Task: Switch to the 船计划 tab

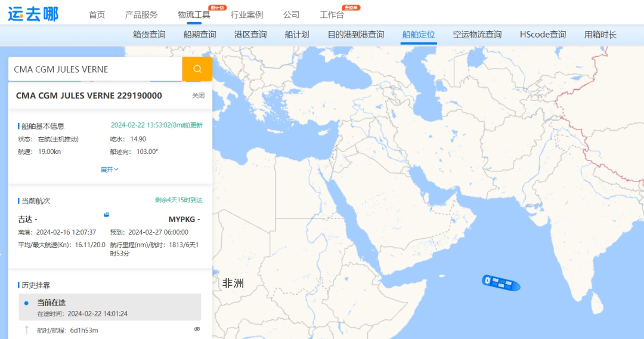Action: (297, 35)
